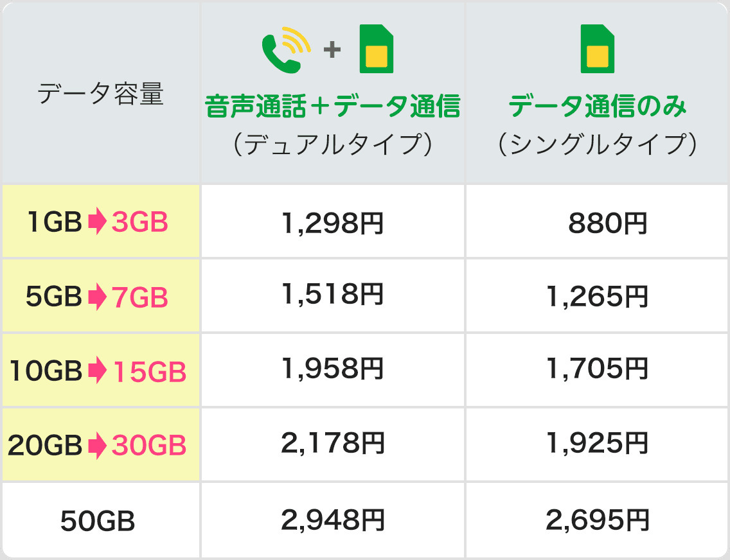The height and width of the screenshot is (560, 730).
Task: Click the pink arrow between 5GB and 7GB
Action: (x=97, y=297)
